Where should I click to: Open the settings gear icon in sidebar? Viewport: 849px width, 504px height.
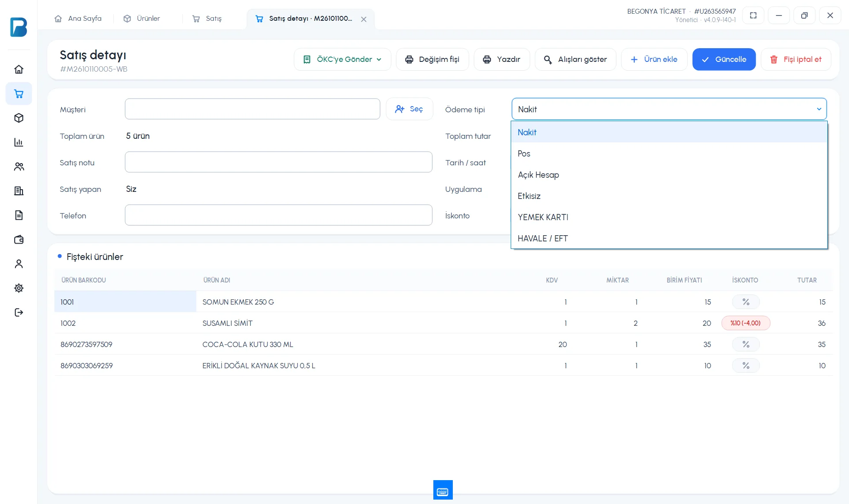(x=19, y=288)
